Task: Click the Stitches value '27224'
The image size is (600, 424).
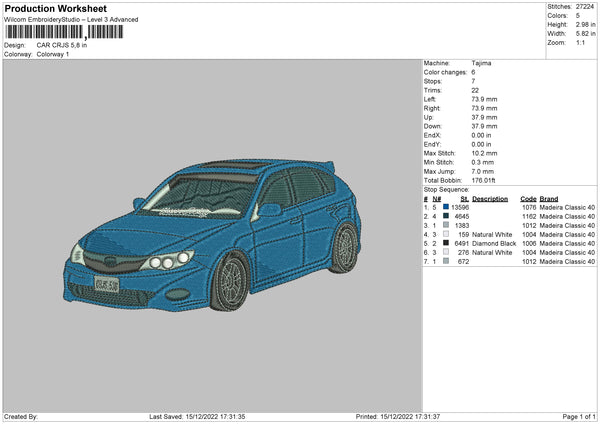Action: 585,7
